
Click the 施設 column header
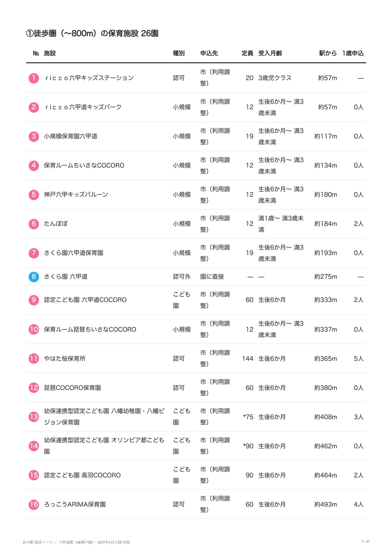point(50,53)
